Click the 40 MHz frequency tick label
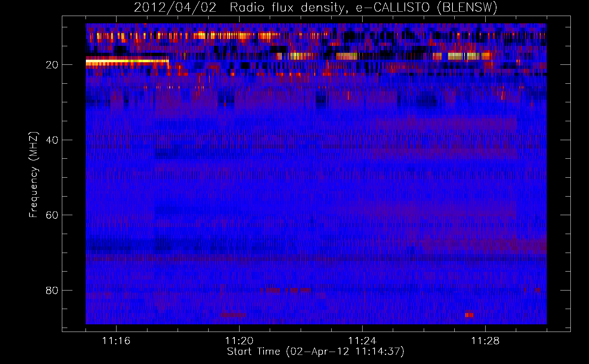 [x=52, y=140]
